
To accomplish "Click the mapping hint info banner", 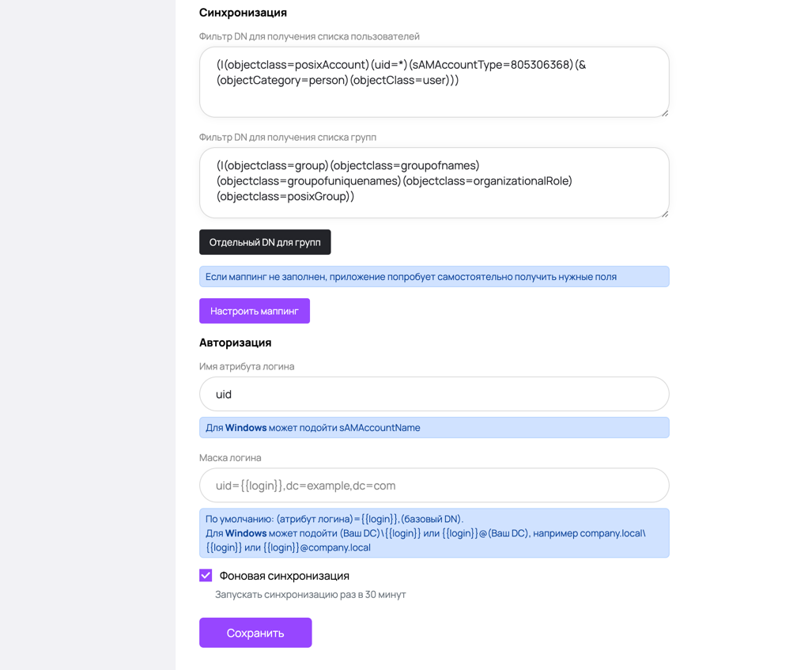I will tap(433, 277).
